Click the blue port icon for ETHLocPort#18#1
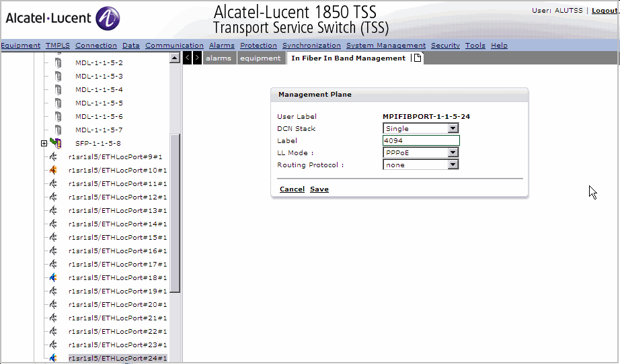Image resolution: width=620 pixels, height=364 pixels. point(53,277)
